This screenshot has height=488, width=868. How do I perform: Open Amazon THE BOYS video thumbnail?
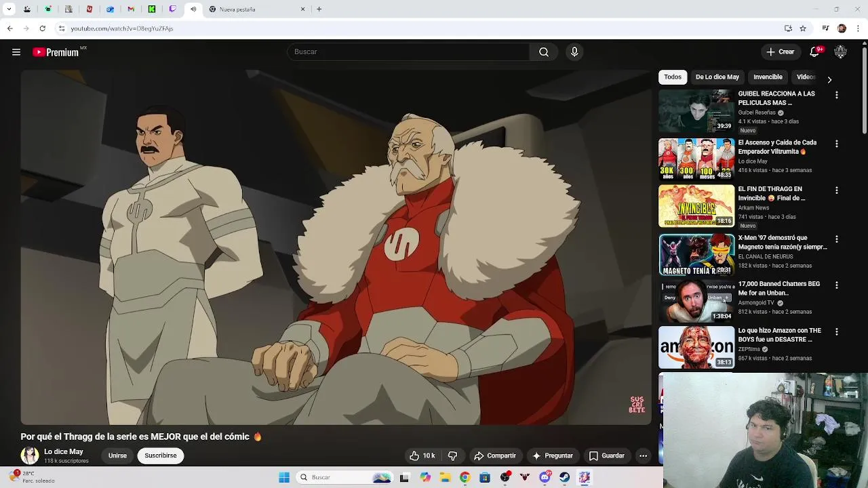tap(696, 348)
